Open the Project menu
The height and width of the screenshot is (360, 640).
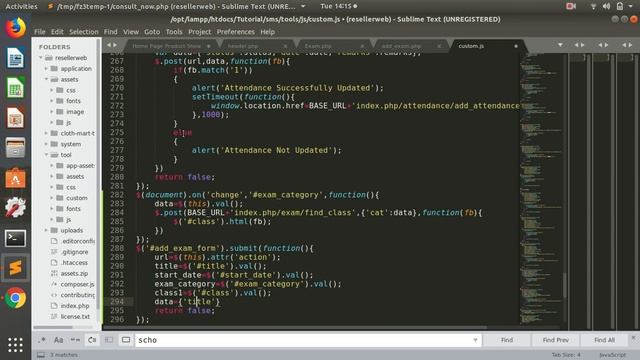click(200, 32)
